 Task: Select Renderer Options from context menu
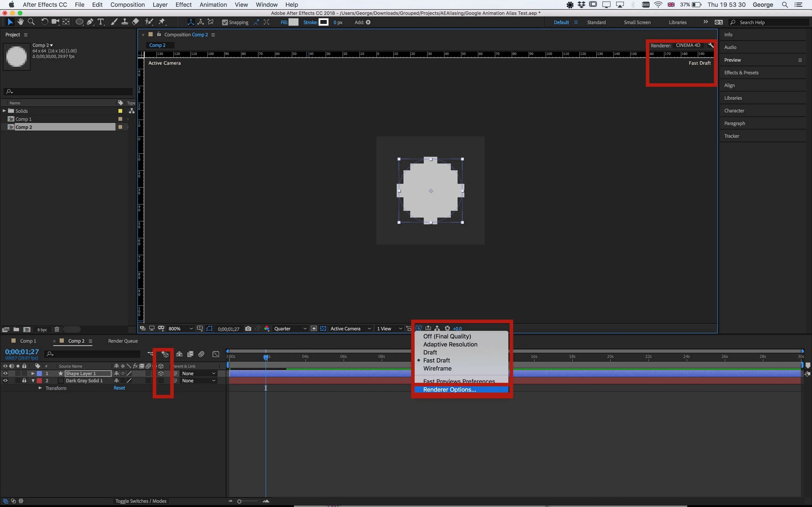[450, 389]
